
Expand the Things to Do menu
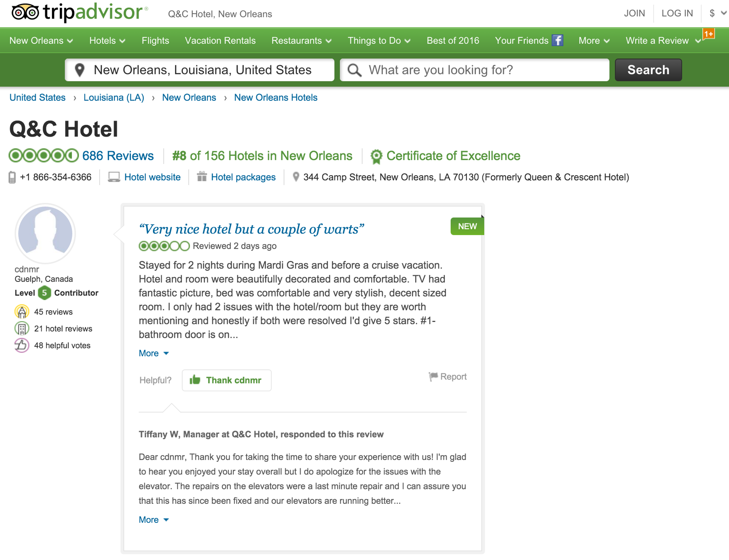coord(379,41)
